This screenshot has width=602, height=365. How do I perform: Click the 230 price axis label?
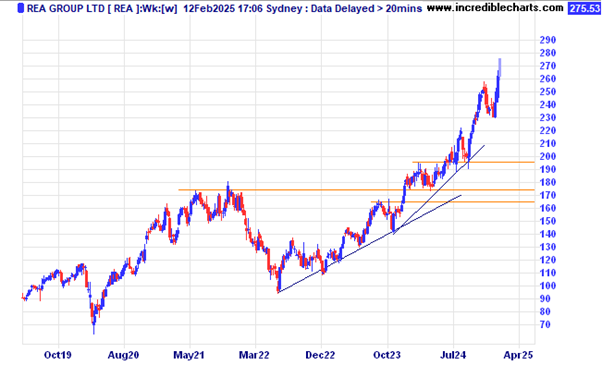547,118
